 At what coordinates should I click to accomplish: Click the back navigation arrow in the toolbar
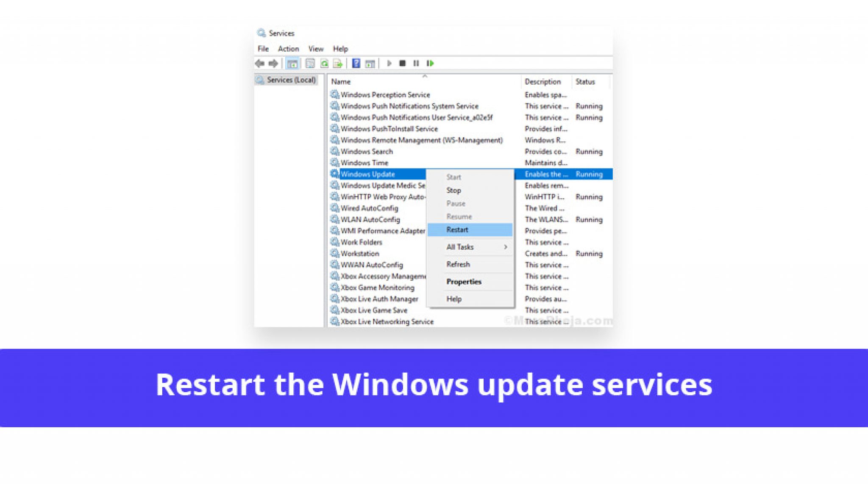click(x=260, y=64)
